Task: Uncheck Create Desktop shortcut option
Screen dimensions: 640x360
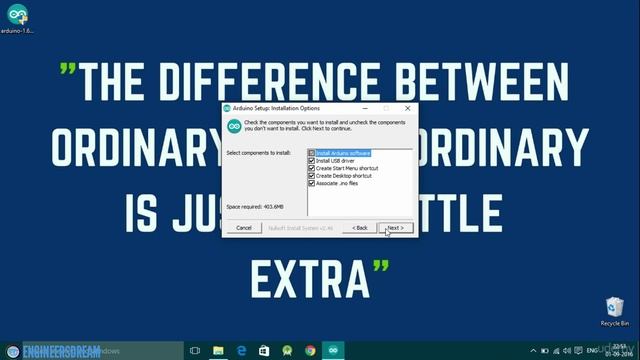Action: tap(311, 176)
